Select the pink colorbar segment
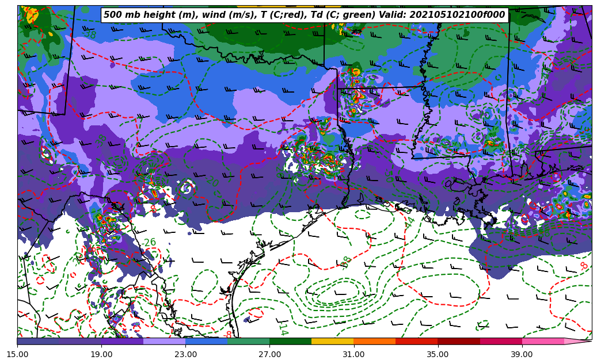This screenshot has width=597, height=364. 543,341
